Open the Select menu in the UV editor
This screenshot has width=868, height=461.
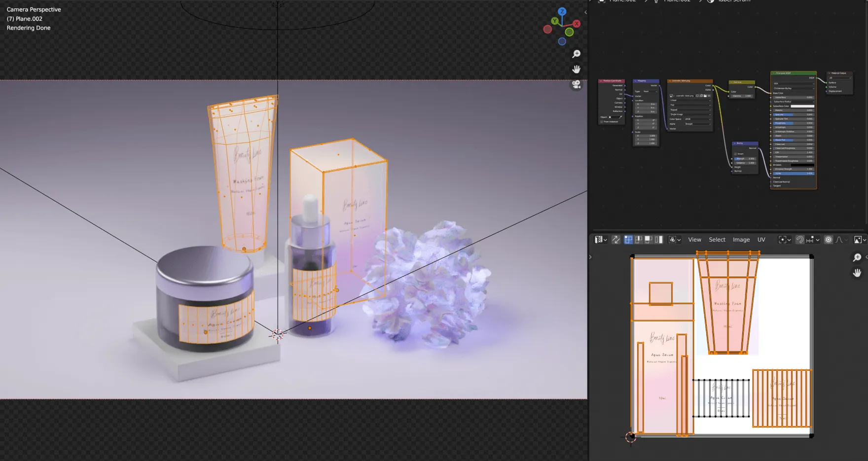pos(717,240)
